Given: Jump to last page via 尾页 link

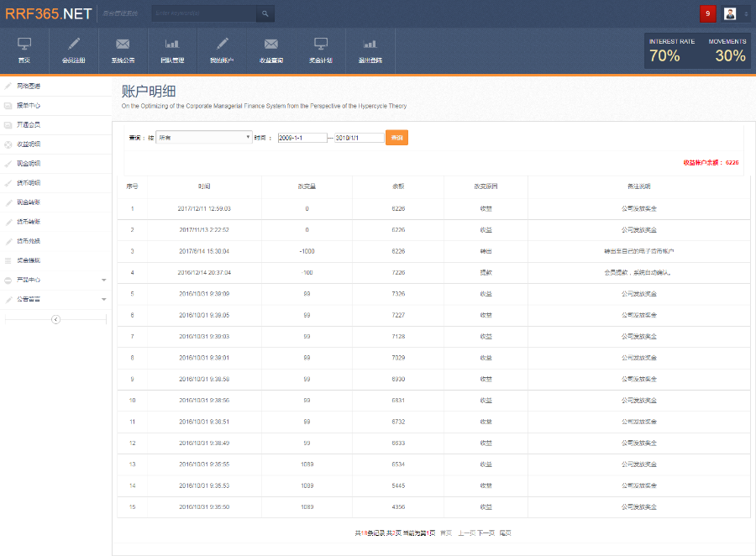Looking at the screenshot, I should [505, 532].
